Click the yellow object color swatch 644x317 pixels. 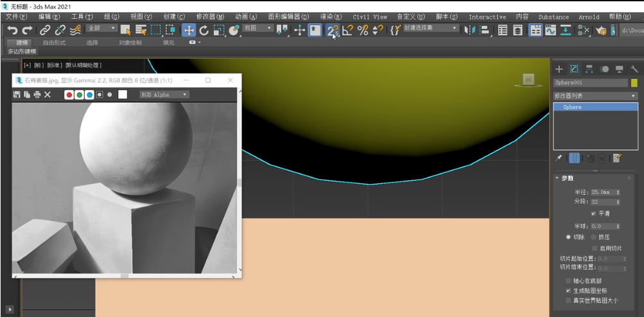pyautogui.click(x=634, y=83)
